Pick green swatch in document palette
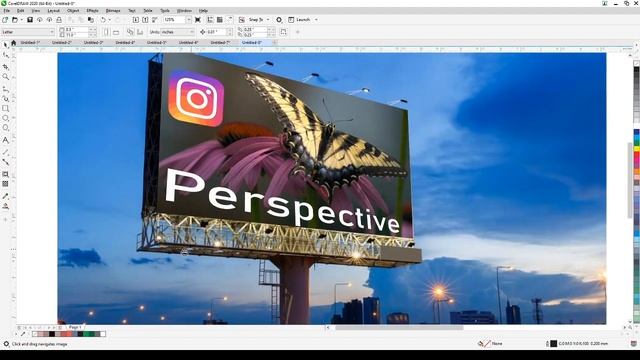The width and height of the screenshot is (640, 360). (86, 334)
